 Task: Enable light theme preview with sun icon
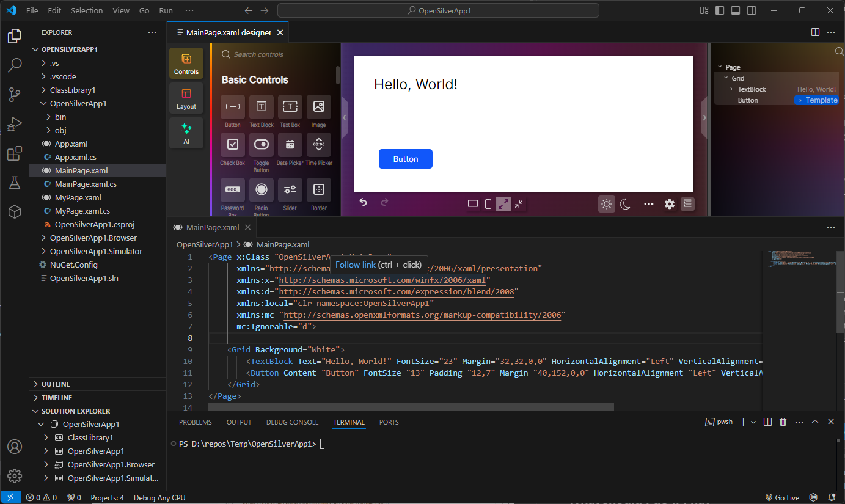coord(606,204)
